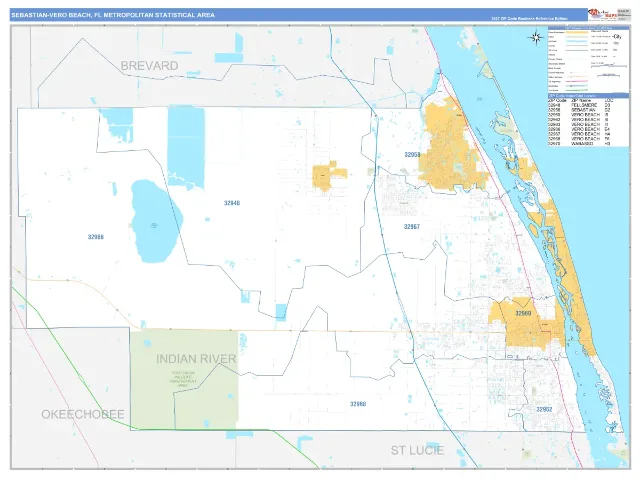The image size is (640, 480).
Task: Click the map publisher logo in header
Action: [x=602, y=15]
